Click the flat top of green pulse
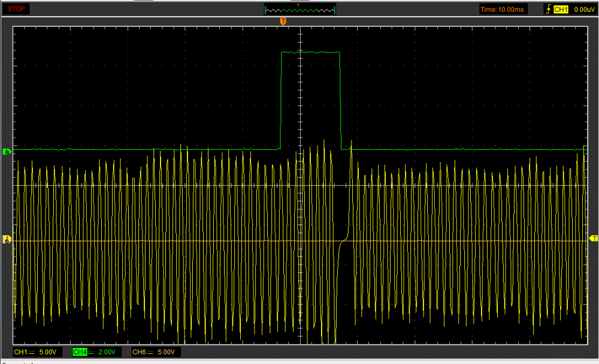The width and height of the screenshot is (599, 364). coord(310,53)
